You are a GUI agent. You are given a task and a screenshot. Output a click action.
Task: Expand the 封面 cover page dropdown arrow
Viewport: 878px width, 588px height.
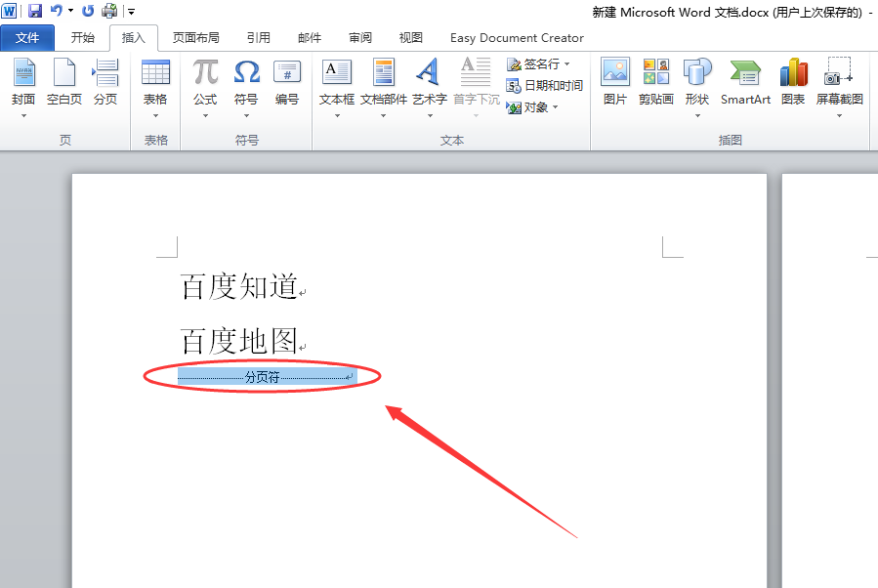pos(23,116)
